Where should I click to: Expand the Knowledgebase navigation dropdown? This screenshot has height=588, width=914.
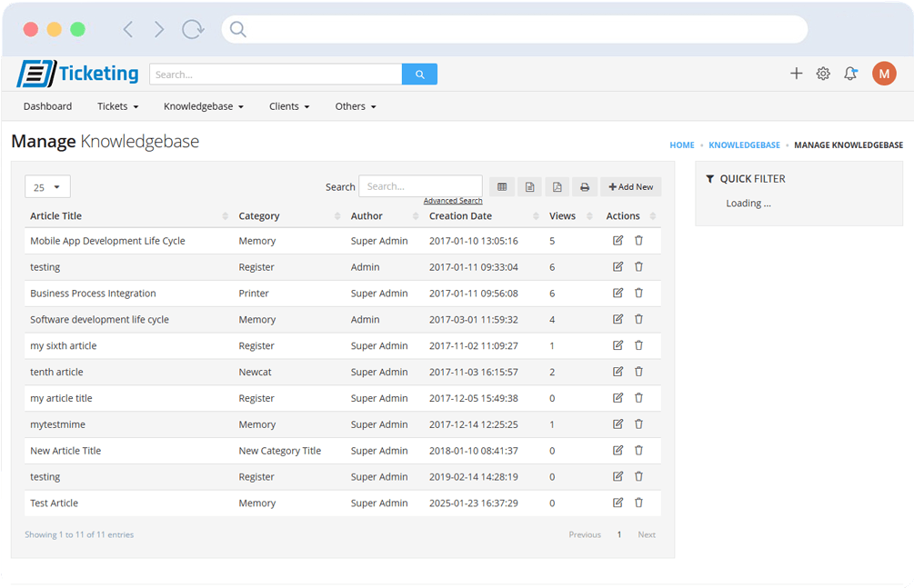pos(204,106)
